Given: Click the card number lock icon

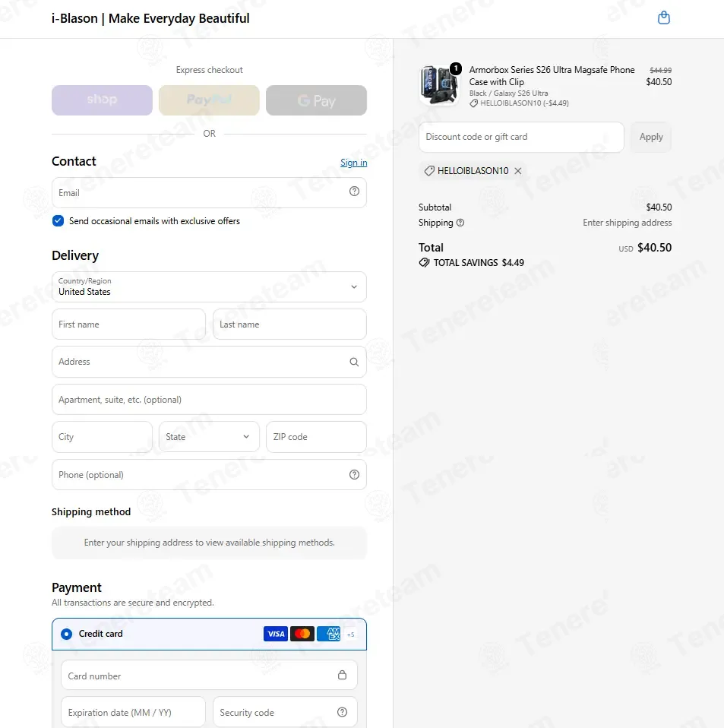Looking at the screenshot, I should [342, 675].
